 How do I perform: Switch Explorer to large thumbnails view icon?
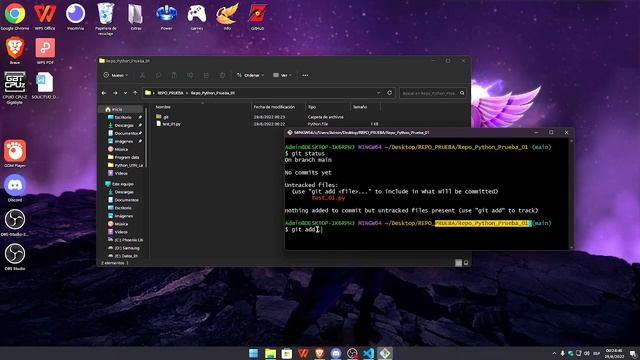click(x=466, y=263)
